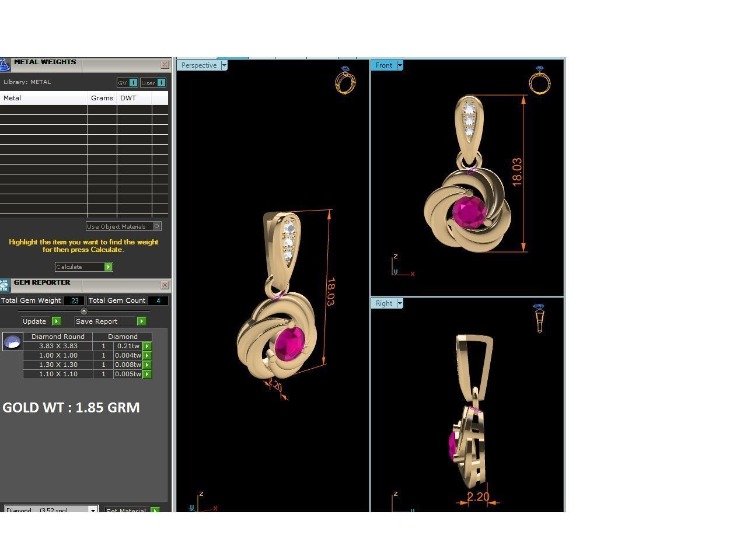Viewport: 747px width, 560px height.
Task: Activate the Perspective viewport label
Action: coord(198,65)
